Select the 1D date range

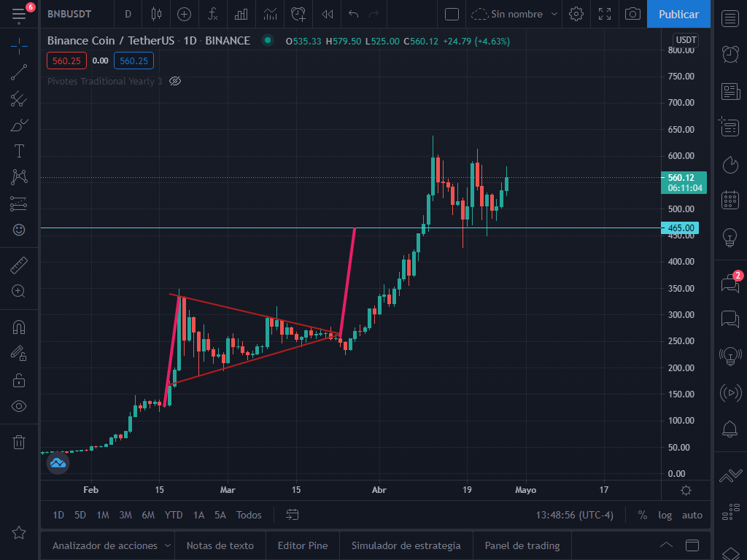[58, 516]
